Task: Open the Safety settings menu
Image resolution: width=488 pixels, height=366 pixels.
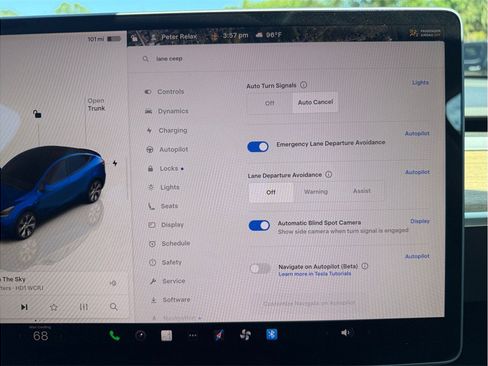Action: (x=166, y=262)
